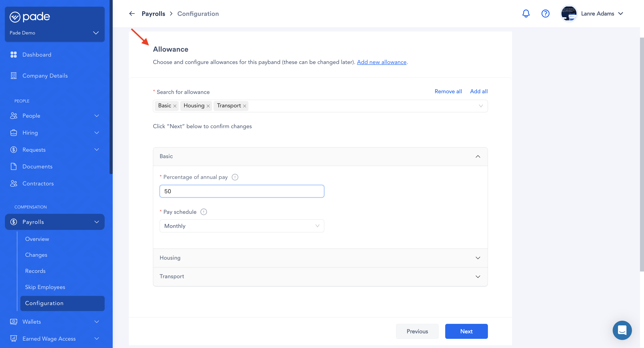Collapse the Basic allowance section
The width and height of the screenshot is (644, 348).
(x=477, y=157)
